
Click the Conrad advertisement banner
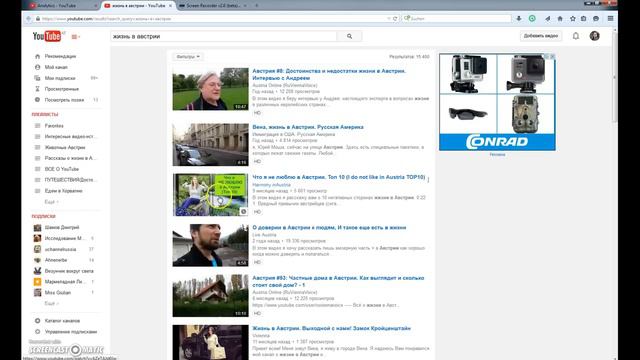pos(497,102)
